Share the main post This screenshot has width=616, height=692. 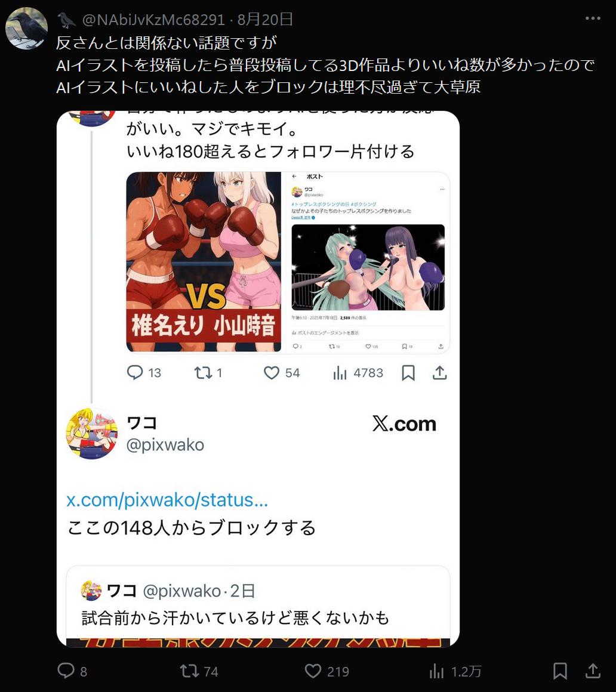coord(593,671)
